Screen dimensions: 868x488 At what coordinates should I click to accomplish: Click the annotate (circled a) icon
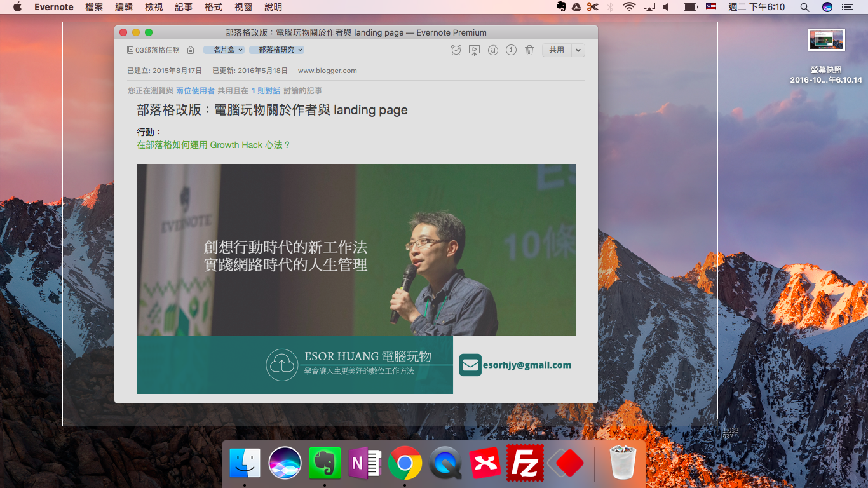tap(493, 50)
